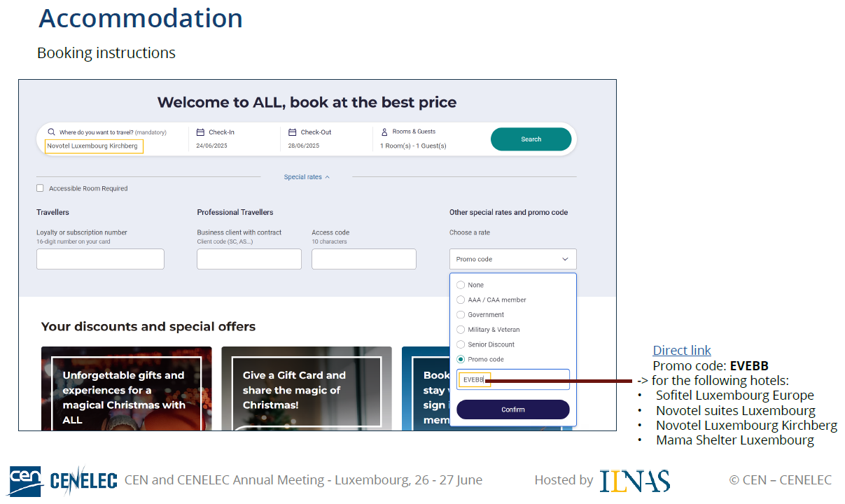
Task: Choose the Government rate radio button
Action: [x=461, y=315]
